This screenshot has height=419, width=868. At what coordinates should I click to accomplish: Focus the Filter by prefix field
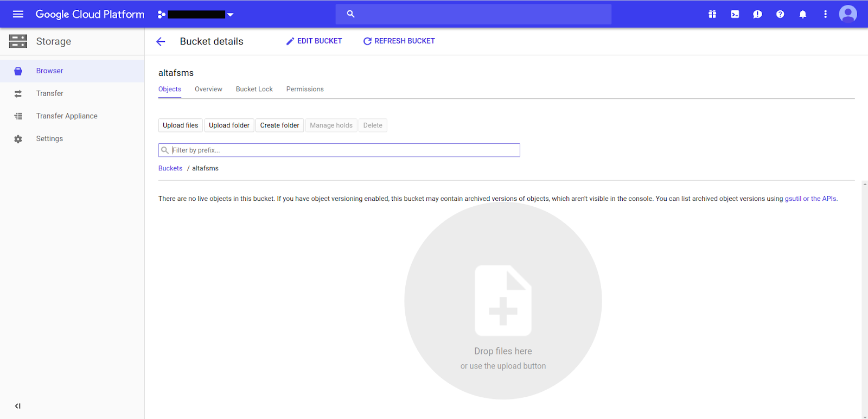click(x=339, y=150)
